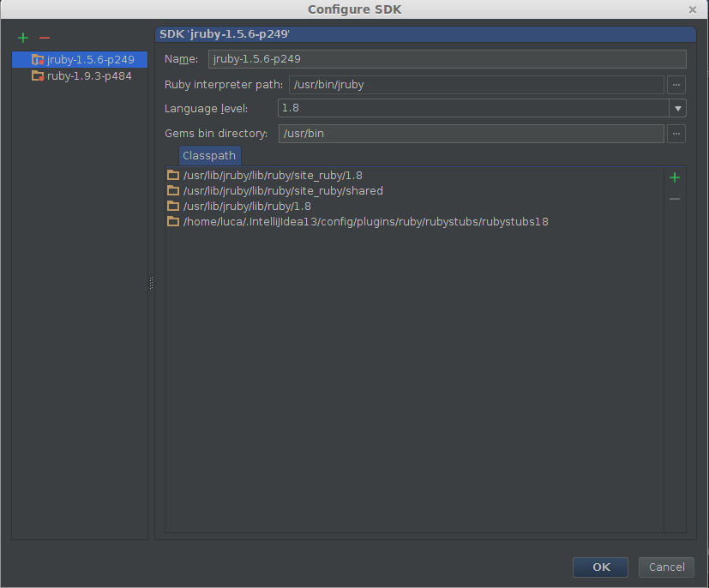Edit the Gems bin directory field
709x588 pixels.
tap(472, 134)
